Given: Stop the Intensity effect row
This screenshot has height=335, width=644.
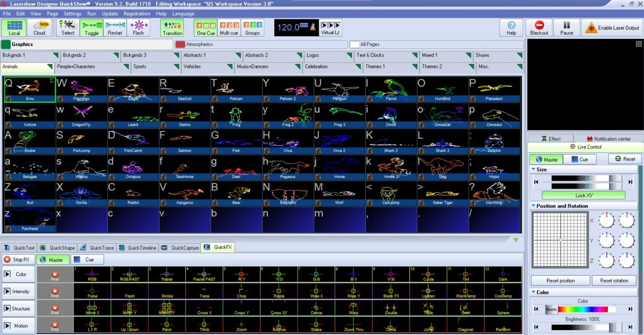Looking at the screenshot, I should click(55, 292).
